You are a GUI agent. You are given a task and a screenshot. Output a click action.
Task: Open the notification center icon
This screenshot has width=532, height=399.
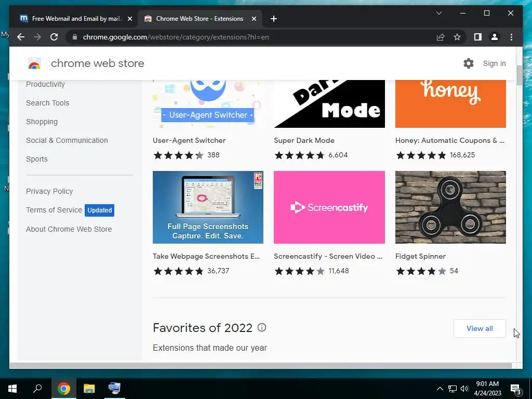tap(516, 389)
